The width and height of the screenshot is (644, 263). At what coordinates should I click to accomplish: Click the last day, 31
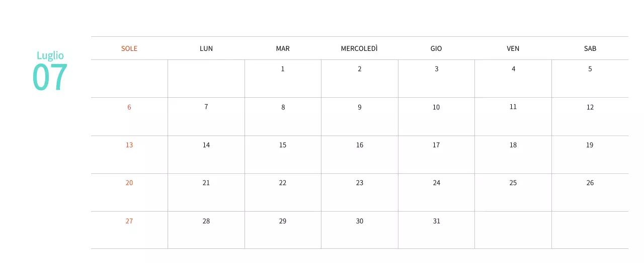coord(436,221)
